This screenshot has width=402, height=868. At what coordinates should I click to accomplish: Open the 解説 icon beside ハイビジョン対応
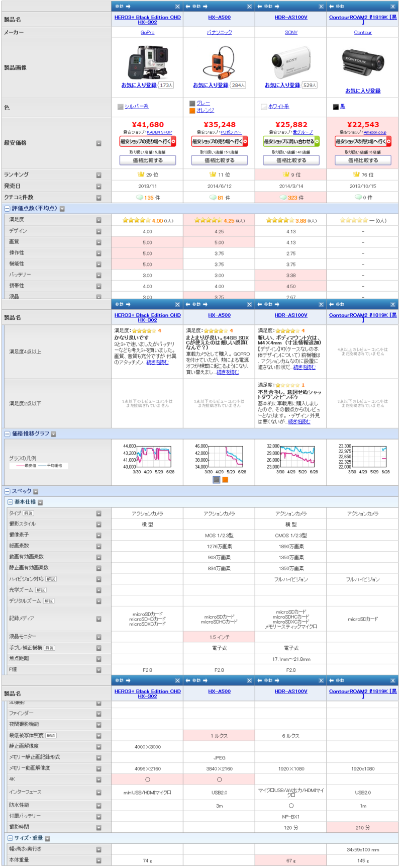(x=51, y=579)
